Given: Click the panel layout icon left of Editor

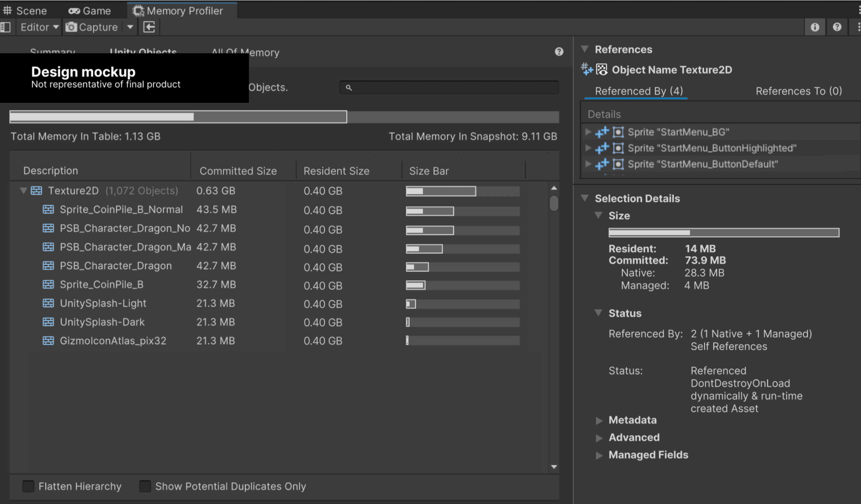Looking at the screenshot, I should coord(6,27).
